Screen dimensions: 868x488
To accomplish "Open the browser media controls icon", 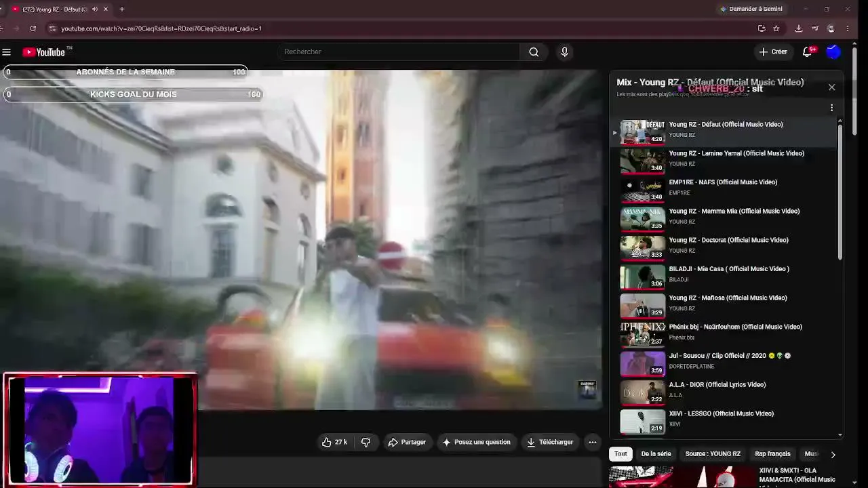I will pyautogui.click(x=815, y=28).
